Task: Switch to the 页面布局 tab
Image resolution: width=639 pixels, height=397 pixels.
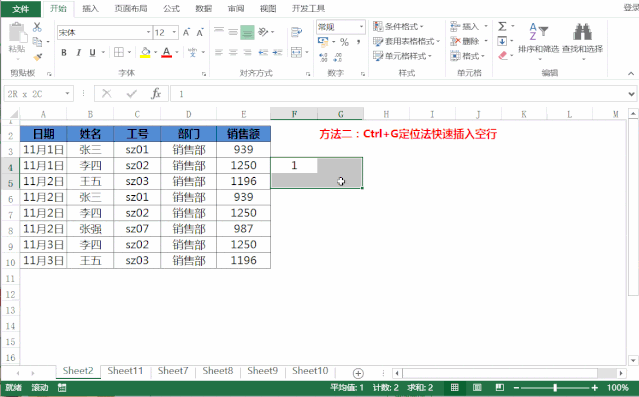Action: pyautogui.click(x=131, y=9)
